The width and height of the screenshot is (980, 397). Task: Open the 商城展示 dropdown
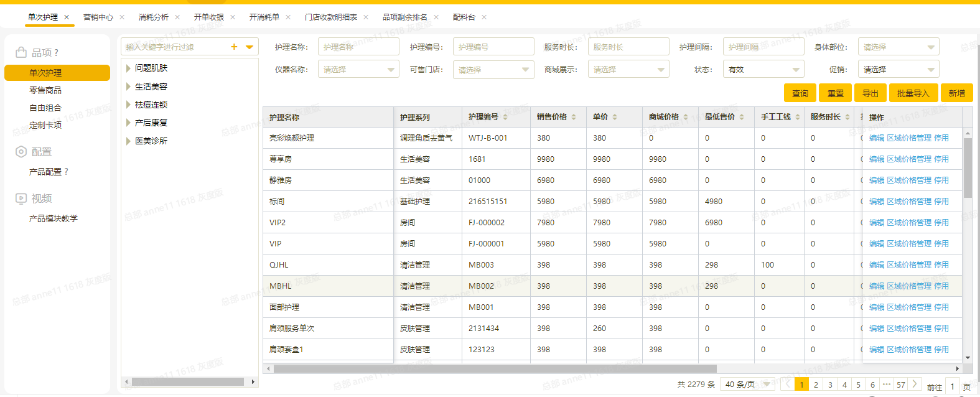628,70
